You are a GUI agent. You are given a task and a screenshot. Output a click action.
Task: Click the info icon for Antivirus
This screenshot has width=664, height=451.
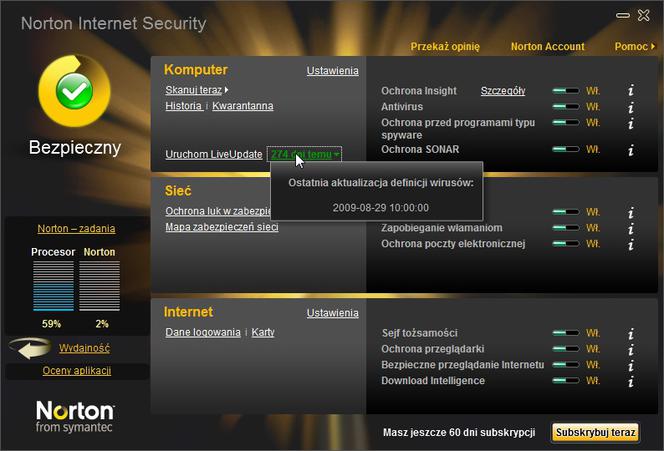631,107
